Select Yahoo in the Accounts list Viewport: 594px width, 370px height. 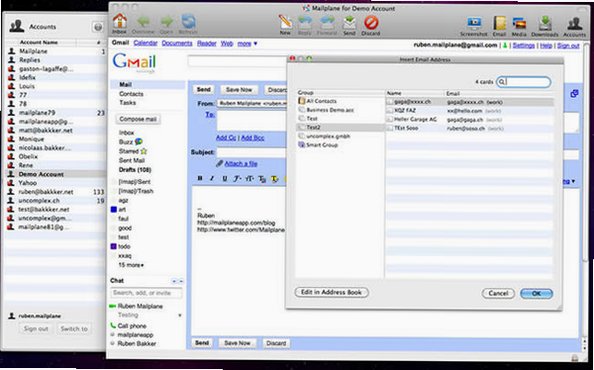[56, 183]
